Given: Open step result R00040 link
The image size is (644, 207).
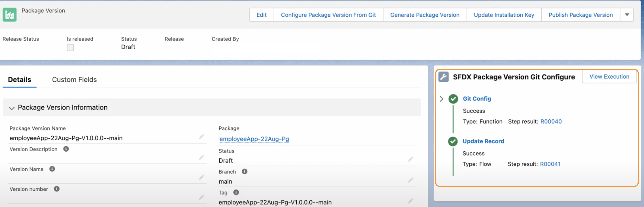Looking at the screenshot, I should [551, 121].
